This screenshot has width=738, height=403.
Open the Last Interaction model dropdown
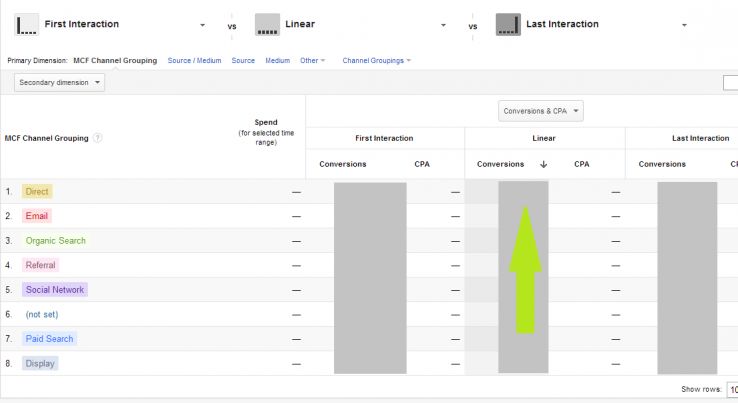[684, 25]
